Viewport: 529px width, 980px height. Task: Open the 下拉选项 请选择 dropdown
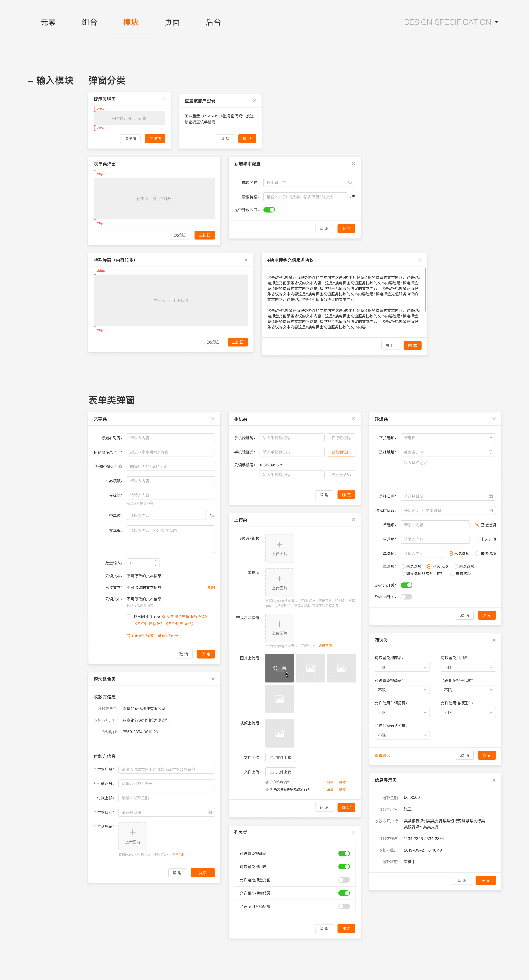click(448, 438)
